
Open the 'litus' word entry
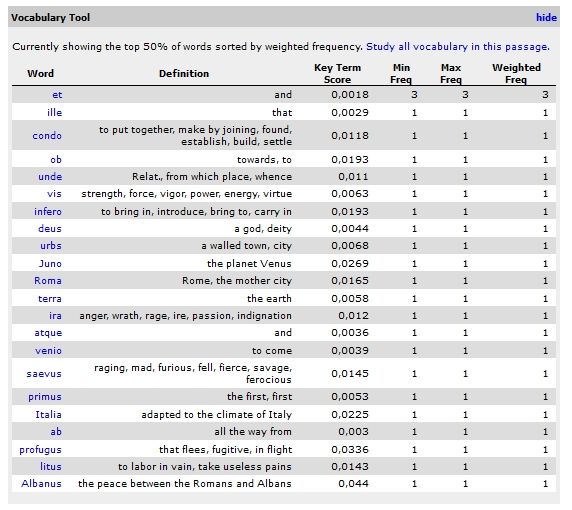(51, 467)
